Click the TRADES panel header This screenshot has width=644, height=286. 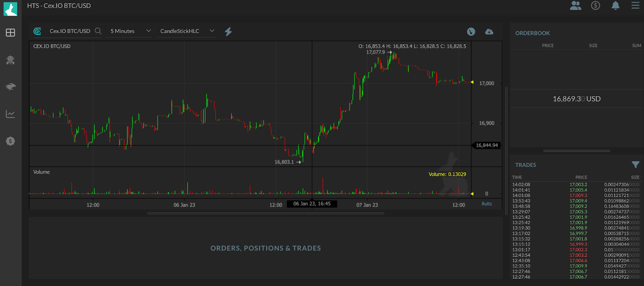pos(526,165)
